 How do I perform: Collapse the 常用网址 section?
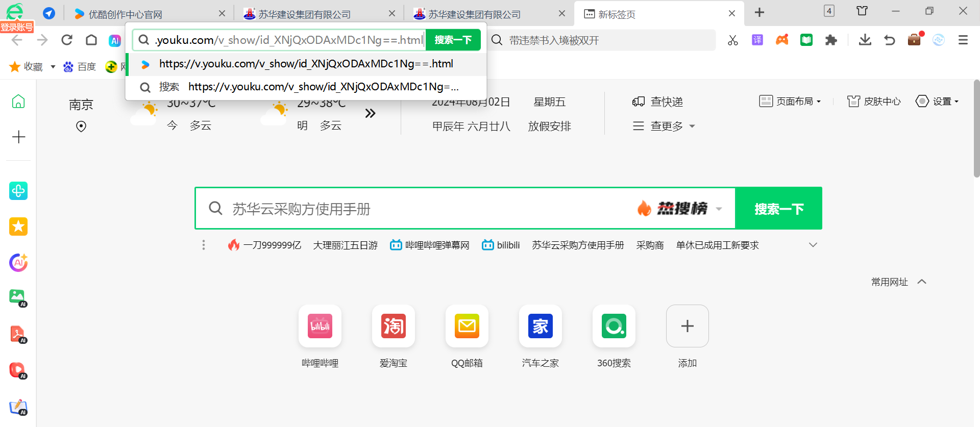pyautogui.click(x=921, y=282)
